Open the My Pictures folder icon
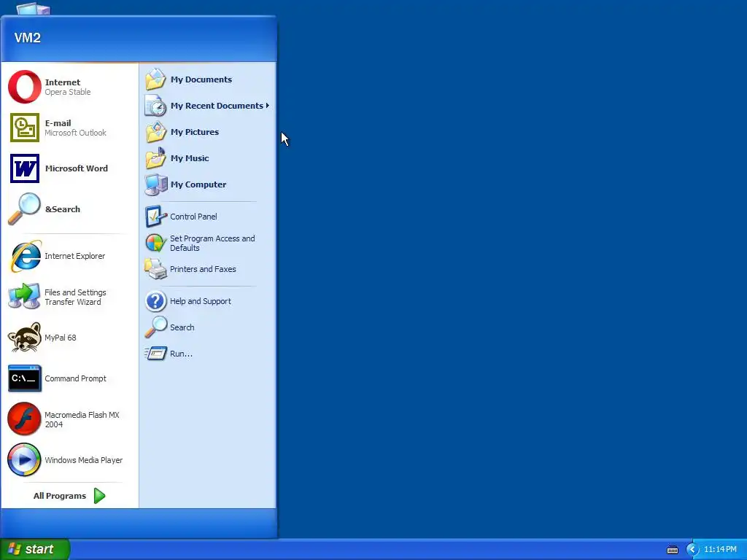Image resolution: width=747 pixels, height=560 pixels. [156, 132]
